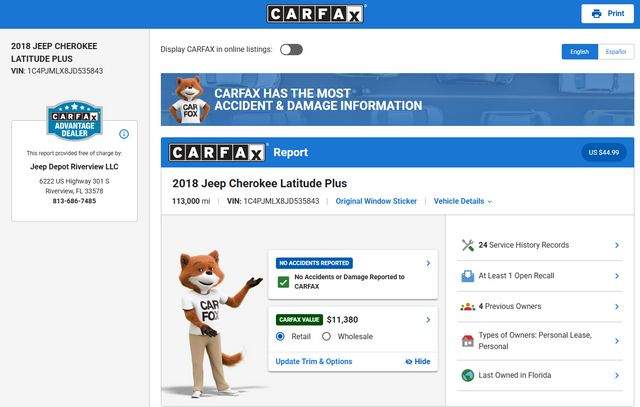640x407 pixels.
Task: Click the open recall icon
Action: coord(468,276)
